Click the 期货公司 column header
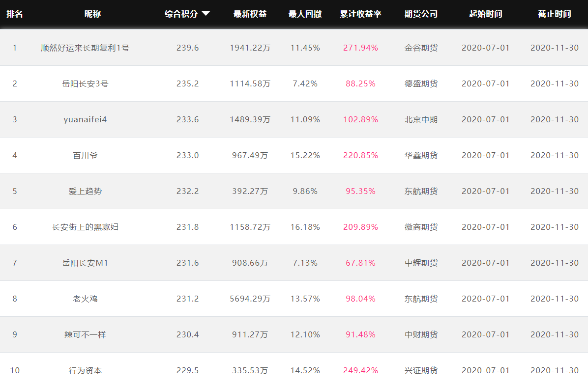The image size is (588, 386). (421, 14)
